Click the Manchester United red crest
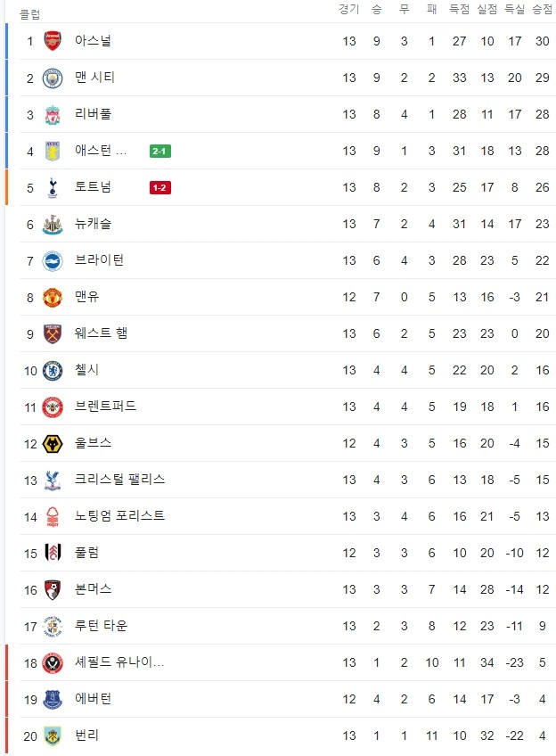 coord(53,298)
